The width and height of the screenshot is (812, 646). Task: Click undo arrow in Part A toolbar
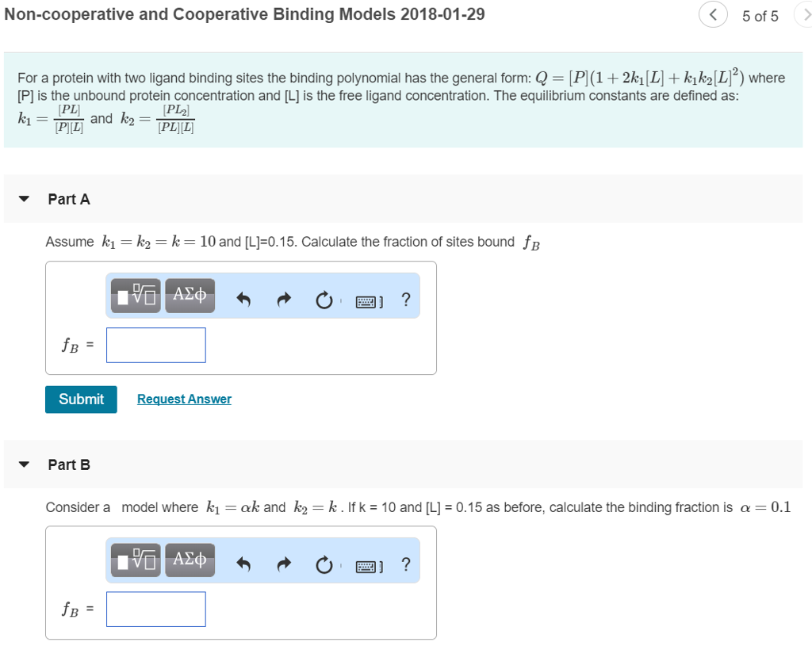244,300
